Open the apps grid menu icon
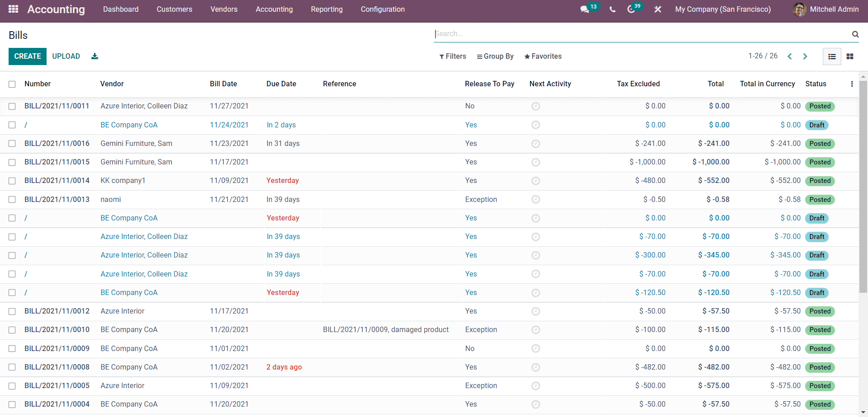This screenshot has width=868, height=417. coord(14,9)
